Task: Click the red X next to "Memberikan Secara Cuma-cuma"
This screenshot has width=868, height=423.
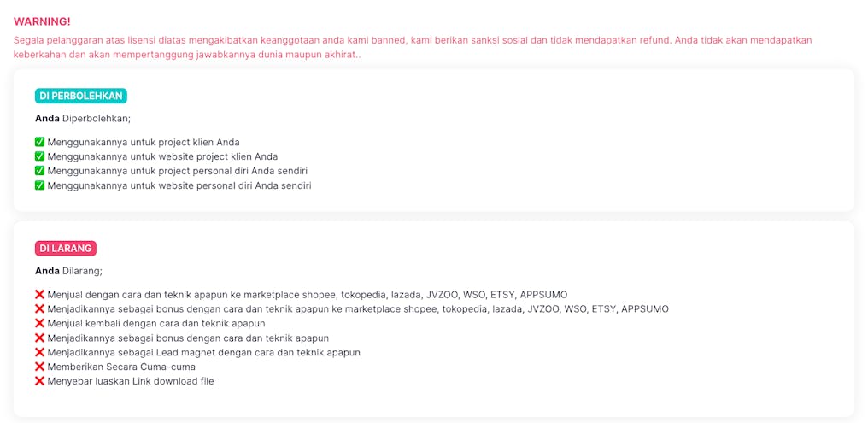Action: tap(39, 367)
